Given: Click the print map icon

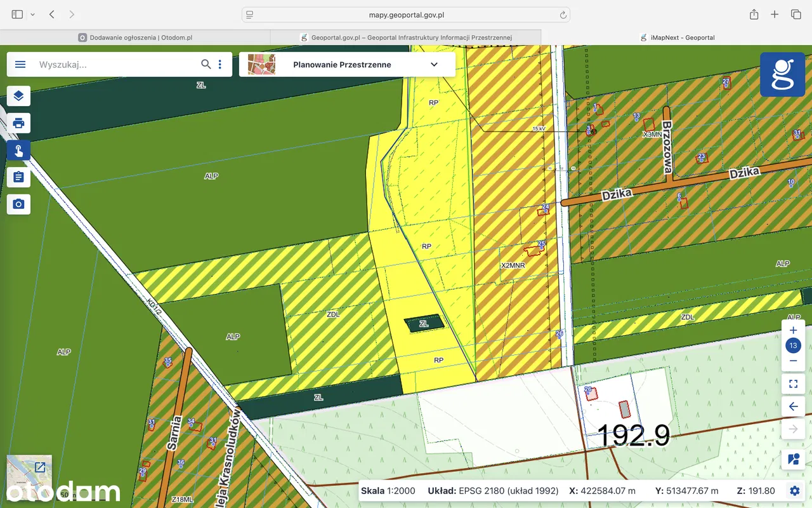Looking at the screenshot, I should pyautogui.click(x=18, y=123).
